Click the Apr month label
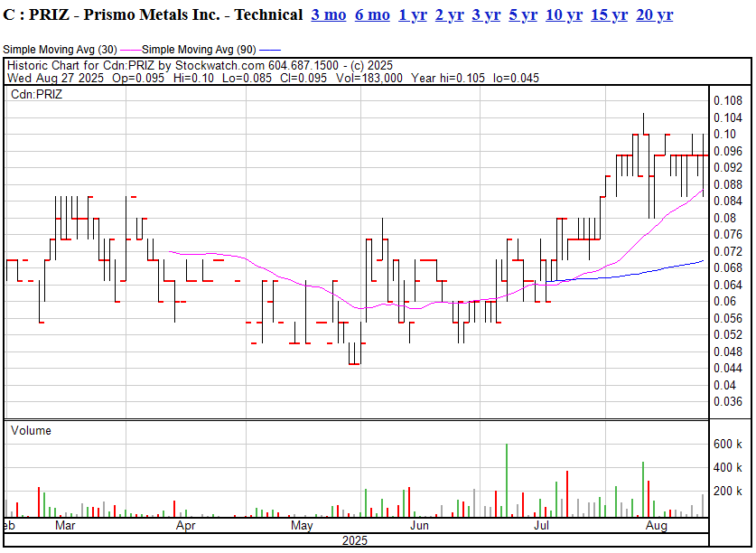This screenshot has height=553, width=756. (186, 526)
